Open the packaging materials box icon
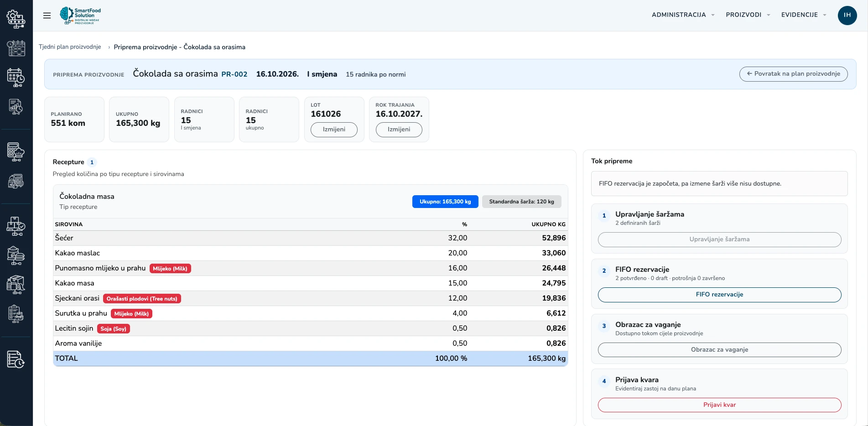868x426 pixels. coord(16,285)
